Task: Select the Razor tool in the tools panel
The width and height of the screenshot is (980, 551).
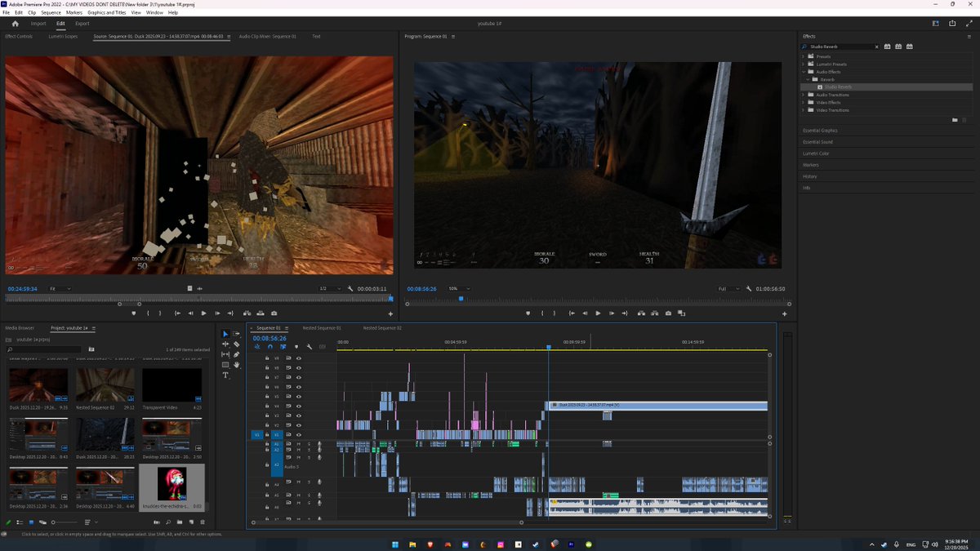Action: pyautogui.click(x=237, y=344)
